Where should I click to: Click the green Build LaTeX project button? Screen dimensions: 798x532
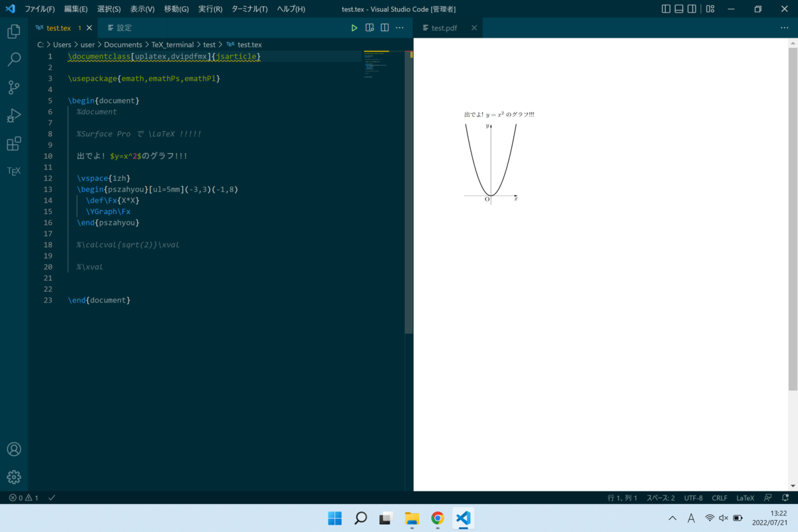354,28
